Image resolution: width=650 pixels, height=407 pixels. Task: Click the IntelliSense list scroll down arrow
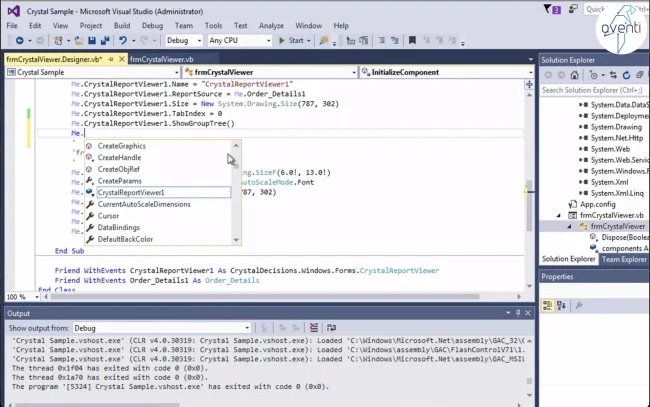pyautogui.click(x=236, y=240)
